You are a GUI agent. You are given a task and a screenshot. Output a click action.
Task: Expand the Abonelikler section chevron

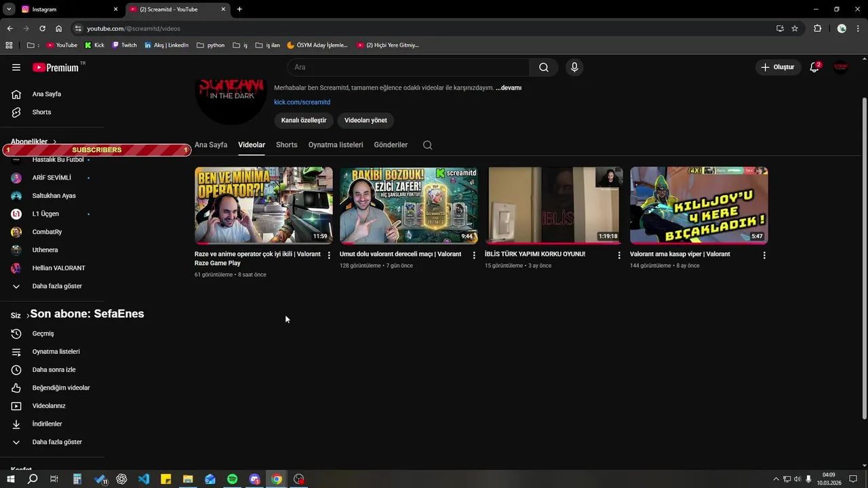[x=55, y=142]
